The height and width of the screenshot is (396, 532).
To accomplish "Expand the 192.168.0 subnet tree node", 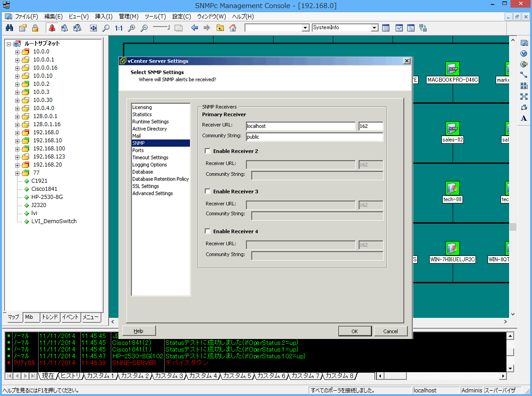I will (x=17, y=133).
